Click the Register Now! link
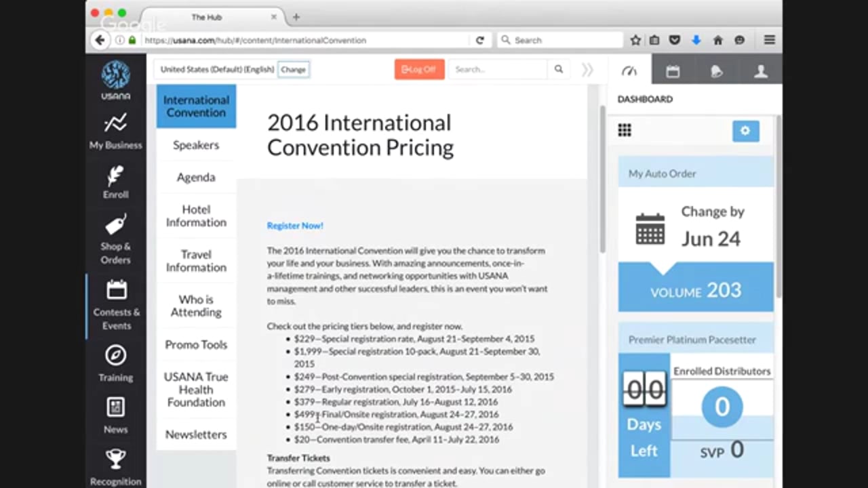This screenshot has height=488, width=868. 295,226
